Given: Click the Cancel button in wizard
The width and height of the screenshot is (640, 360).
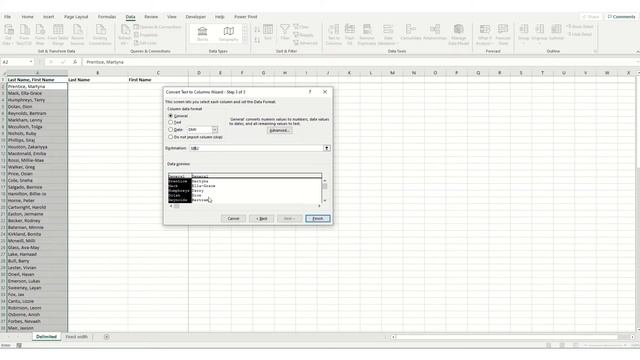Looking at the screenshot, I should [233, 219].
